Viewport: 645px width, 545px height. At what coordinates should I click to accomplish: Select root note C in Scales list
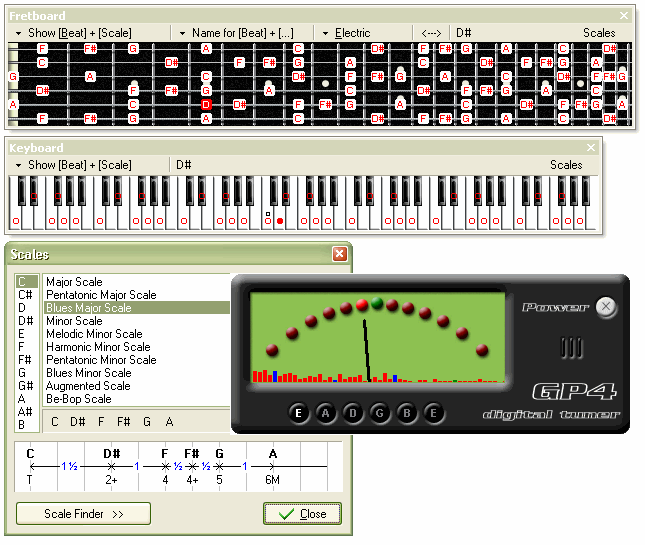tap(27, 282)
